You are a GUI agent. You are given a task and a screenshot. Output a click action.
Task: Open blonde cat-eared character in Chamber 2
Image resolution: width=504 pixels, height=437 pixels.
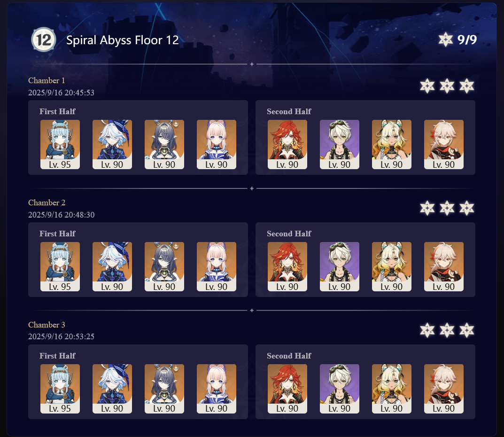[x=391, y=266]
